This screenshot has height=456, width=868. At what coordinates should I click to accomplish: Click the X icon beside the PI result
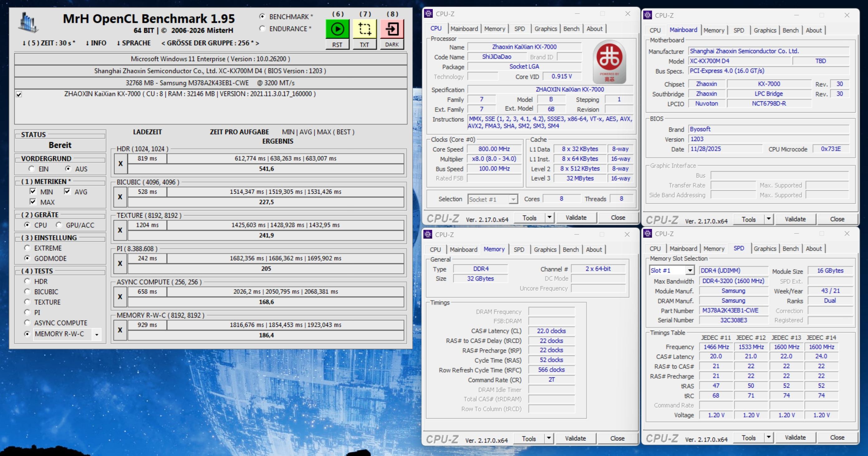tap(121, 264)
